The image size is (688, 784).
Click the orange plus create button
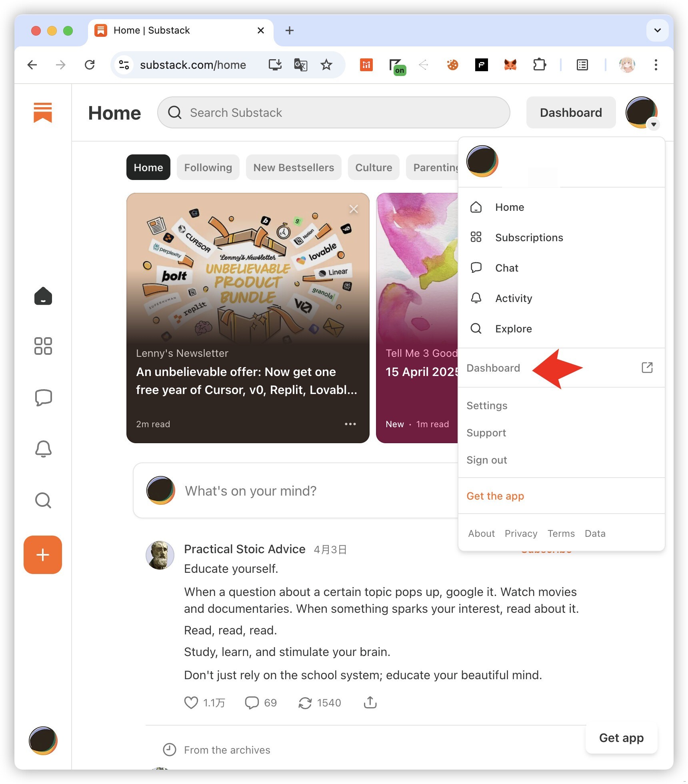click(x=43, y=555)
